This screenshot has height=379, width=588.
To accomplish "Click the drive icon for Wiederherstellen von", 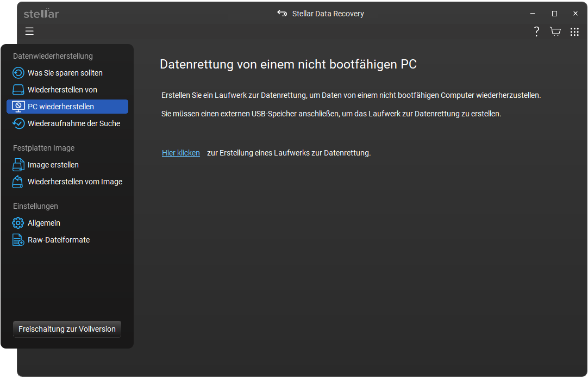I will [18, 90].
